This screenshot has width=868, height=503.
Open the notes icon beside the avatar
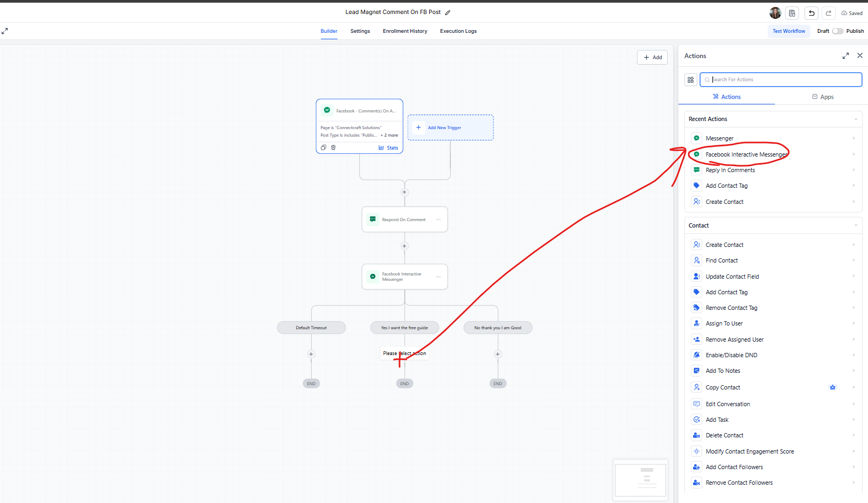[x=792, y=13]
